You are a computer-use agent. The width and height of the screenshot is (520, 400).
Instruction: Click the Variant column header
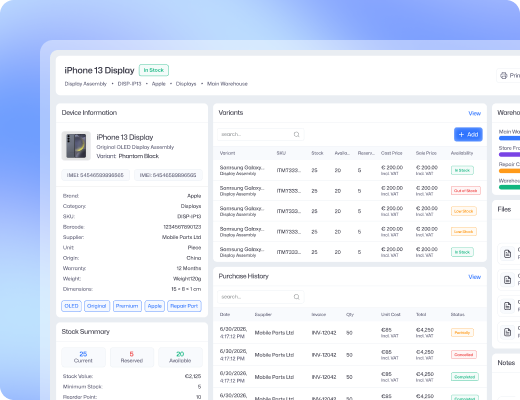227,153
